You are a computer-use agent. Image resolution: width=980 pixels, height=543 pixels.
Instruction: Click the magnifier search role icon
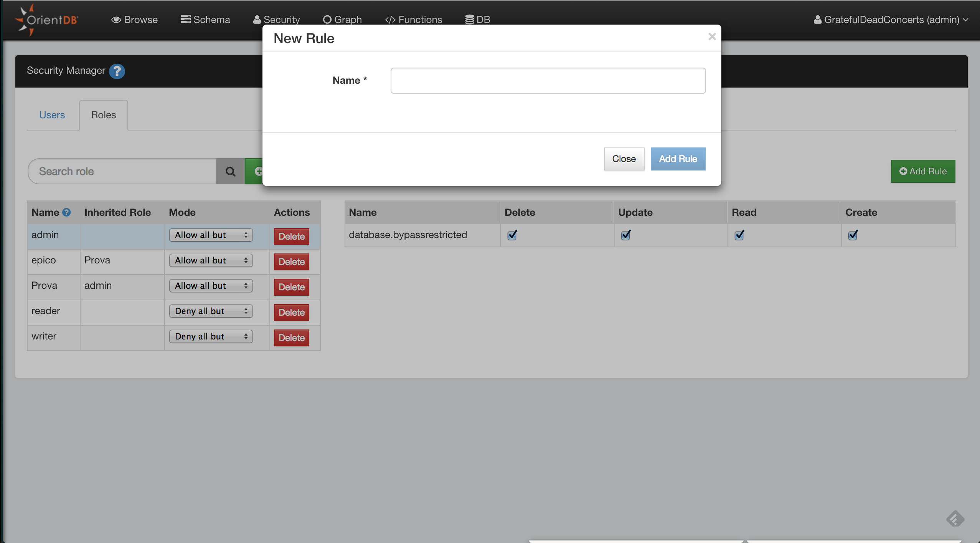click(x=230, y=171)
